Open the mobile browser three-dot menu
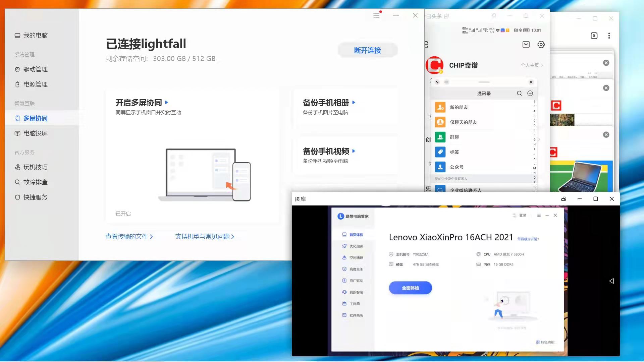The height and width of the screenshot is (362, 644). (x=609, y=36)
